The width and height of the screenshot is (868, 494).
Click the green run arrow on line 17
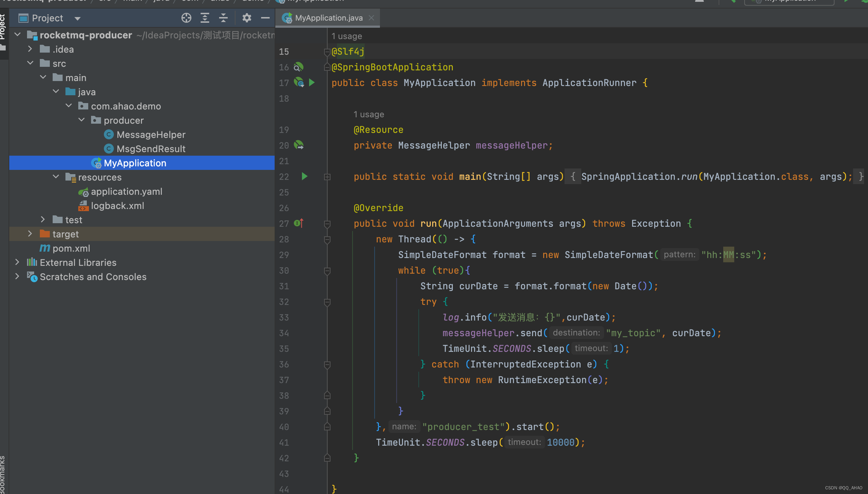314,83
